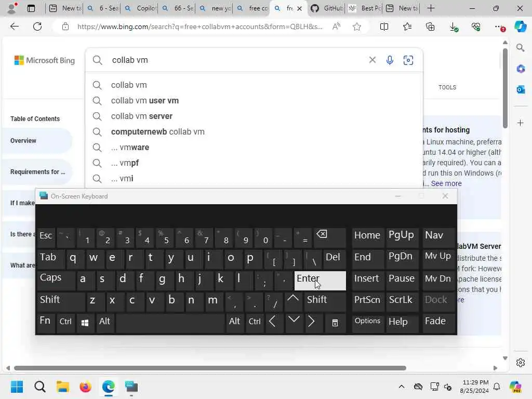Click the space bar key

pos(170,323)
